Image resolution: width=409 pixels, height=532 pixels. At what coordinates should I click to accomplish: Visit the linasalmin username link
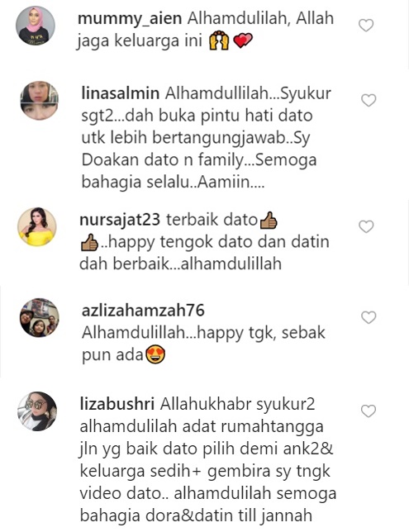[x=120, y=93]
